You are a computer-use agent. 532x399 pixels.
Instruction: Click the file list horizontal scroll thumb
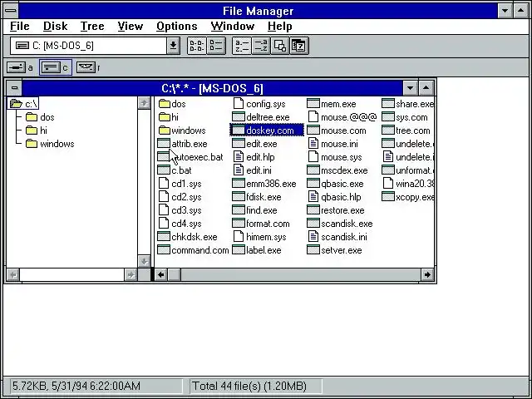point(175,274)
